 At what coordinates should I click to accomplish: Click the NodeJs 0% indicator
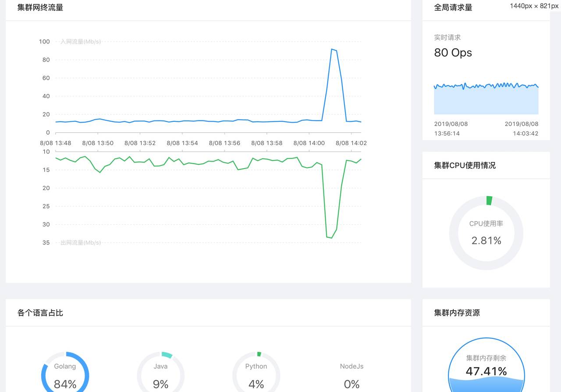[352, 376]
